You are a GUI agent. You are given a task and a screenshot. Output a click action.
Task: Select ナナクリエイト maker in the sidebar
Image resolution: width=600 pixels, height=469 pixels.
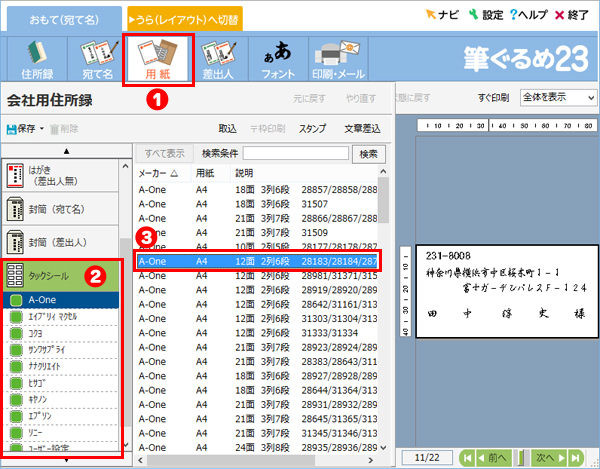click(61, 366)
